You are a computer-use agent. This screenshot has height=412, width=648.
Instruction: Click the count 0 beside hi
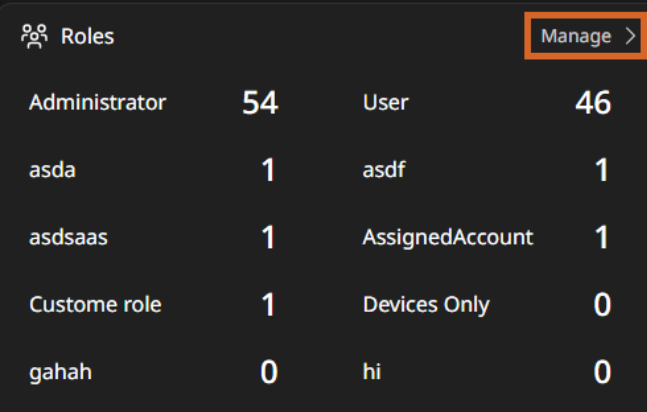pyautogui.click(x=602, y=372)
